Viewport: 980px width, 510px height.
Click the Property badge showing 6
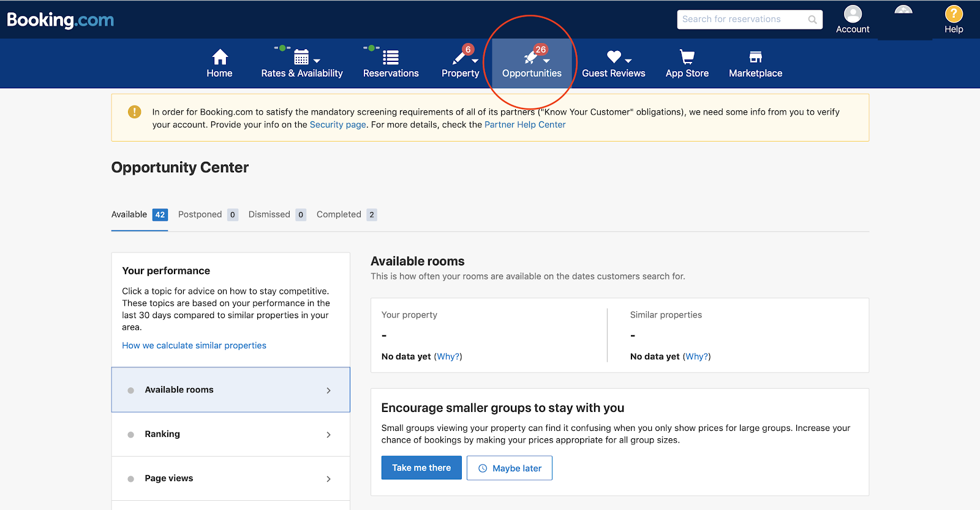click(468, 50)
